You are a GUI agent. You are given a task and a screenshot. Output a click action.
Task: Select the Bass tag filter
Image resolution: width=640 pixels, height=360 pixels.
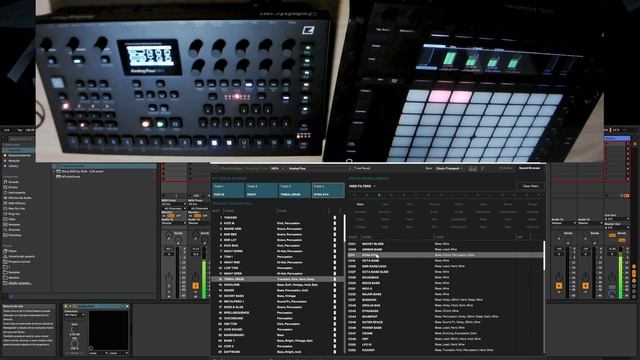360,204
